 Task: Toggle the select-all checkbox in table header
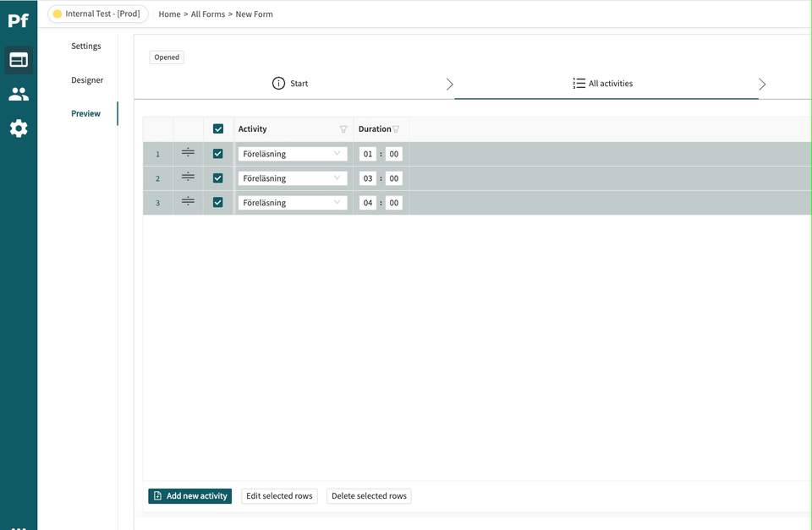click(x=218, y=128)
